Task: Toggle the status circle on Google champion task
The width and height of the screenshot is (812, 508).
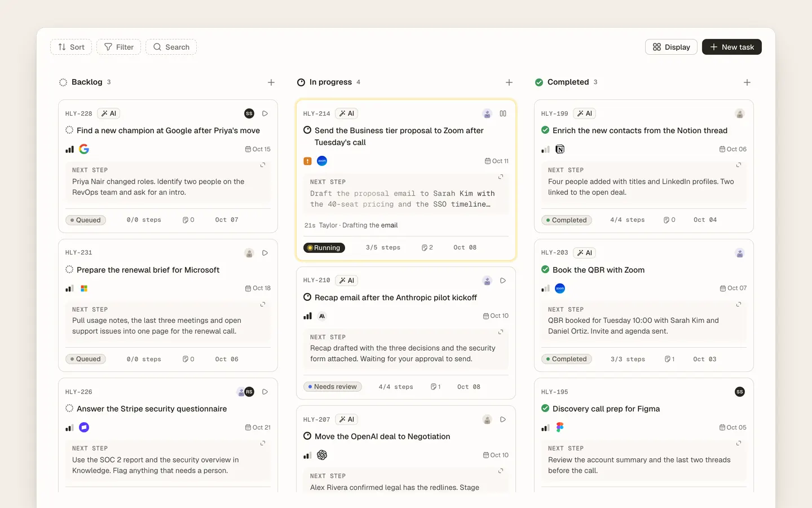Action: [69, 130]
